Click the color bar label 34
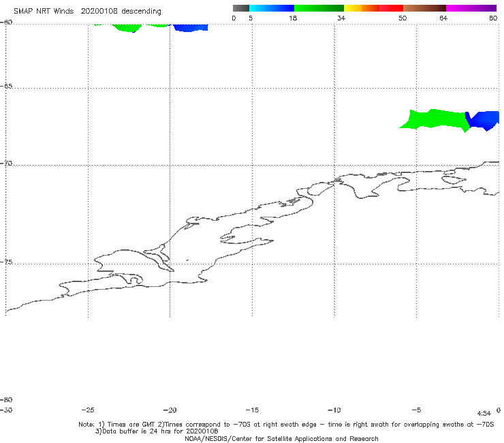This screenshot has width=504, height=443. pos(341,18)
